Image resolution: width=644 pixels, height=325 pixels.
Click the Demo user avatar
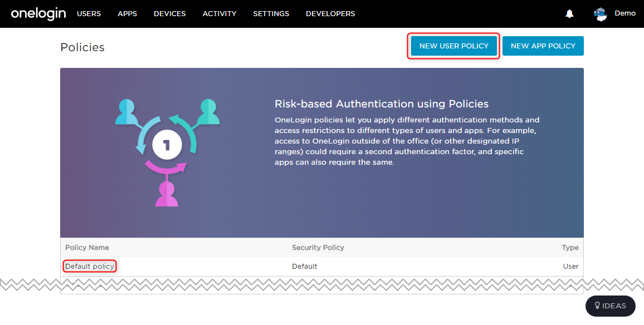[x=600, y=14]
